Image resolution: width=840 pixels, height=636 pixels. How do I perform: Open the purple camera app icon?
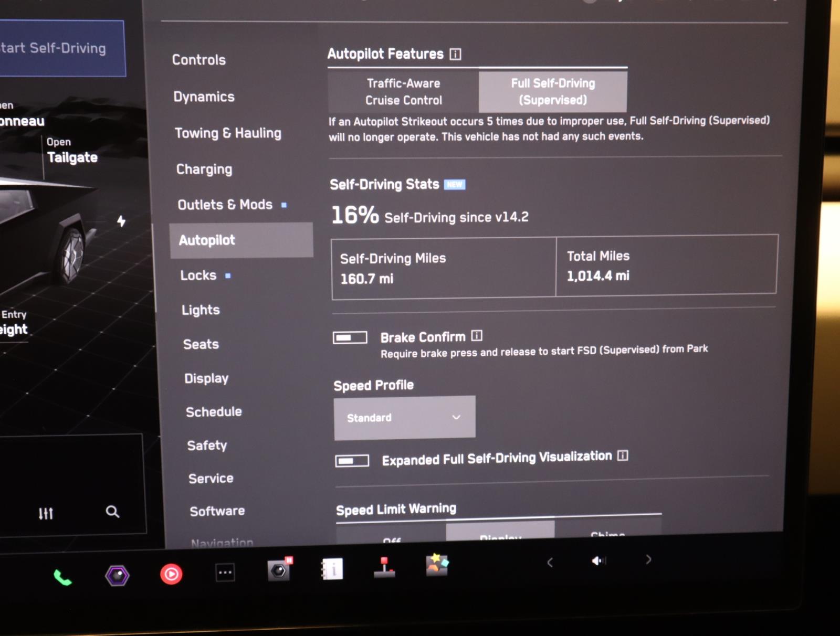tap(117, 576)
